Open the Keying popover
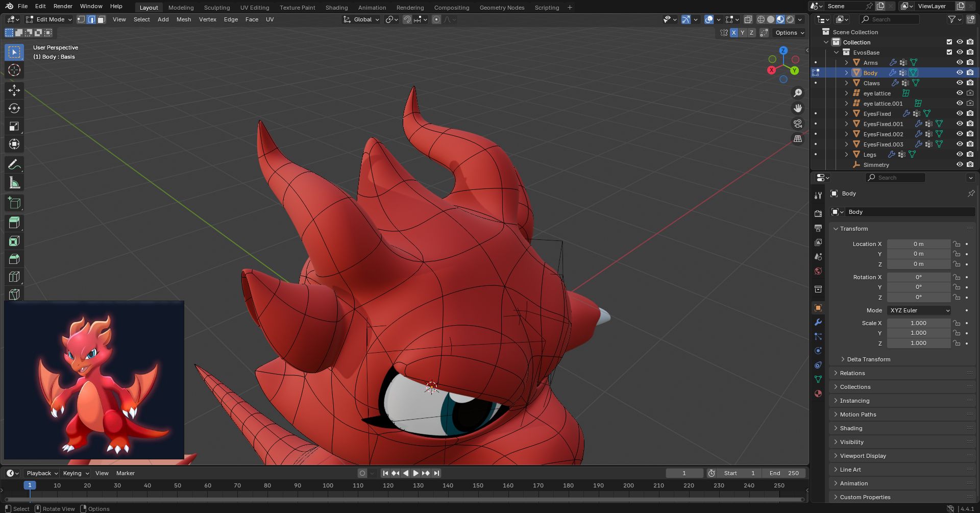The image size is (980, 513). (76, 473)
